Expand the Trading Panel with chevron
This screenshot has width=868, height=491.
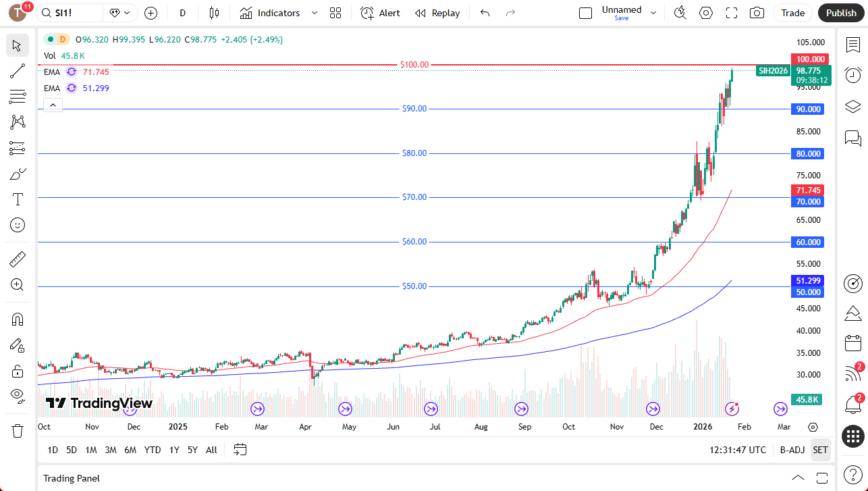tap(798, 478)
